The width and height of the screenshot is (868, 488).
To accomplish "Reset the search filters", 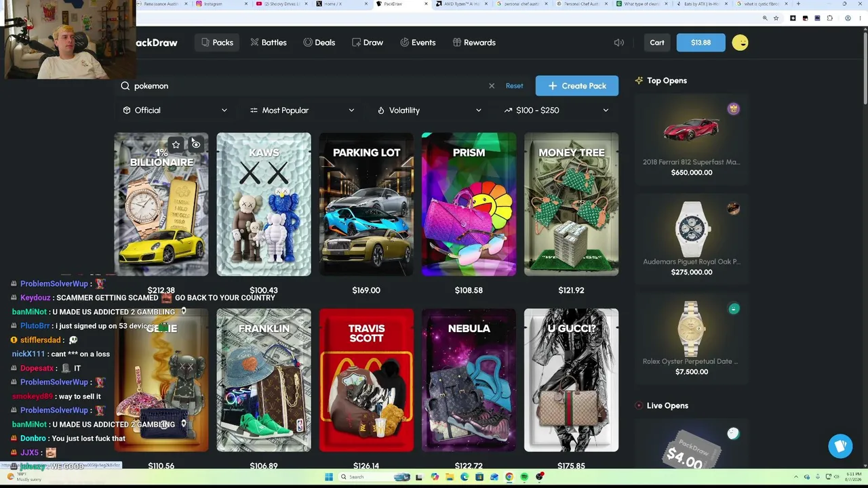I will [x=514, y=86].
